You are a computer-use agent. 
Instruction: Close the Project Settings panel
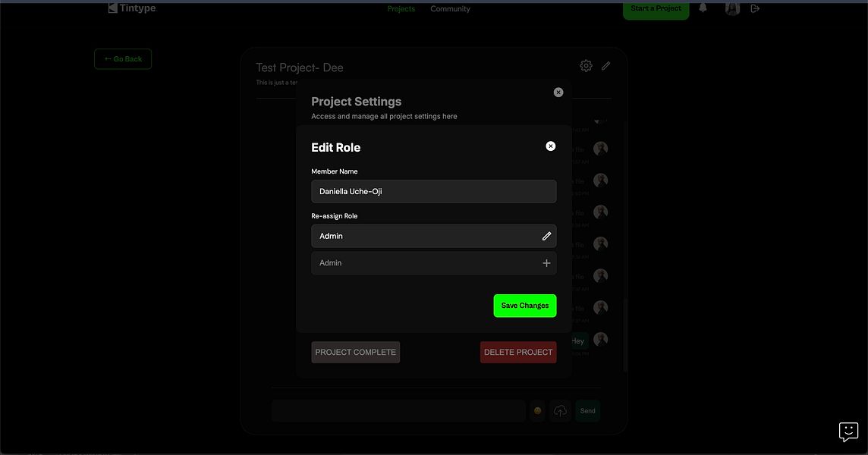tap(558, 93)
